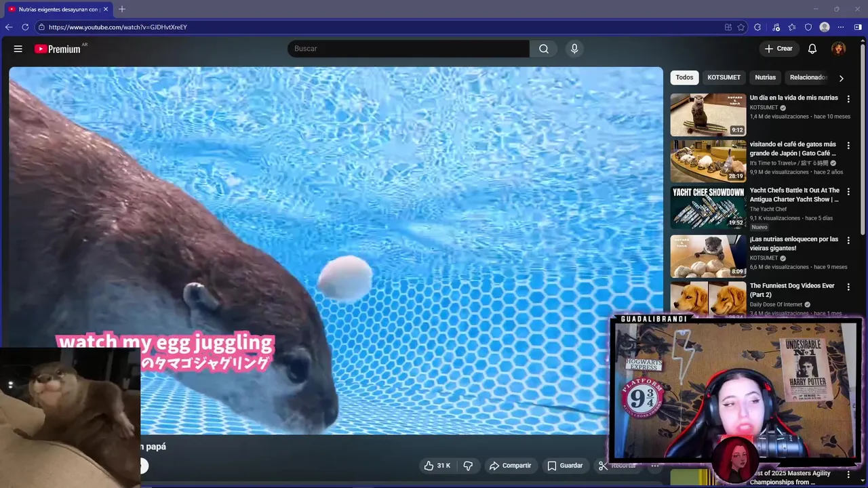Open options menu for vieiras gigantes video

click(848, 240)
